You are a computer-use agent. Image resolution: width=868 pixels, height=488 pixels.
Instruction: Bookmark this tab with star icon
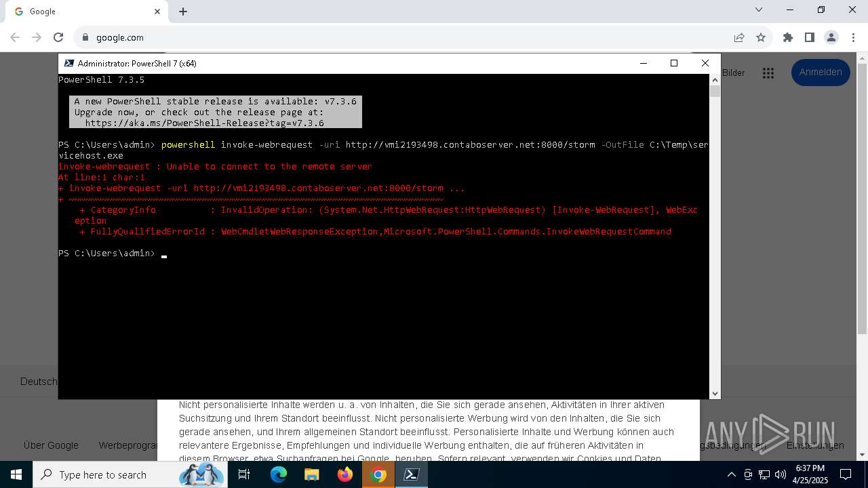tap(761, 38)
